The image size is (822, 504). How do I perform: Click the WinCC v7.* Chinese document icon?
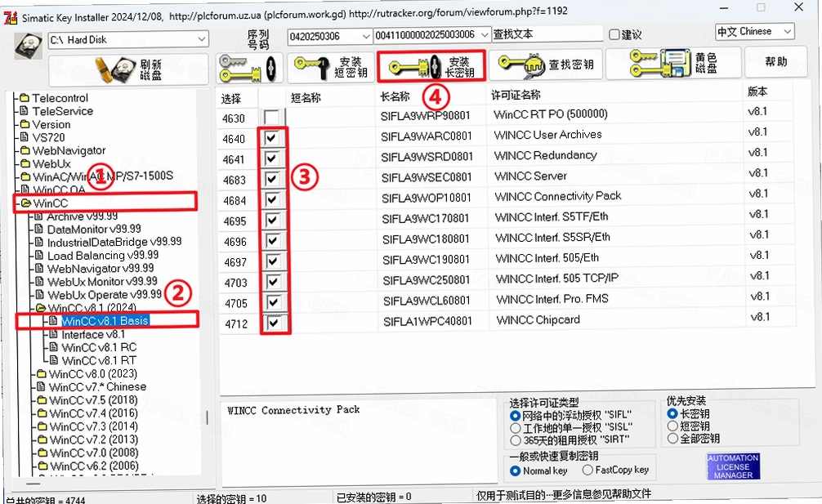click(42, 387)
